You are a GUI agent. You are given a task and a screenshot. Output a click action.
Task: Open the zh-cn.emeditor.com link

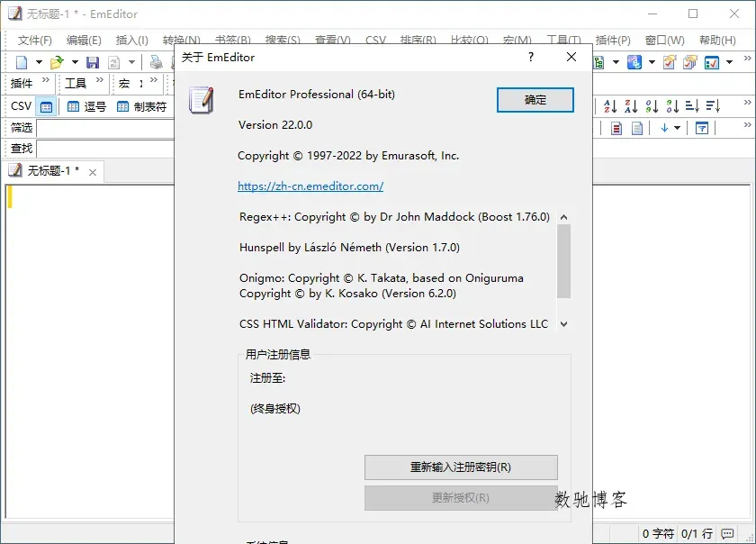tap(310, 186)
